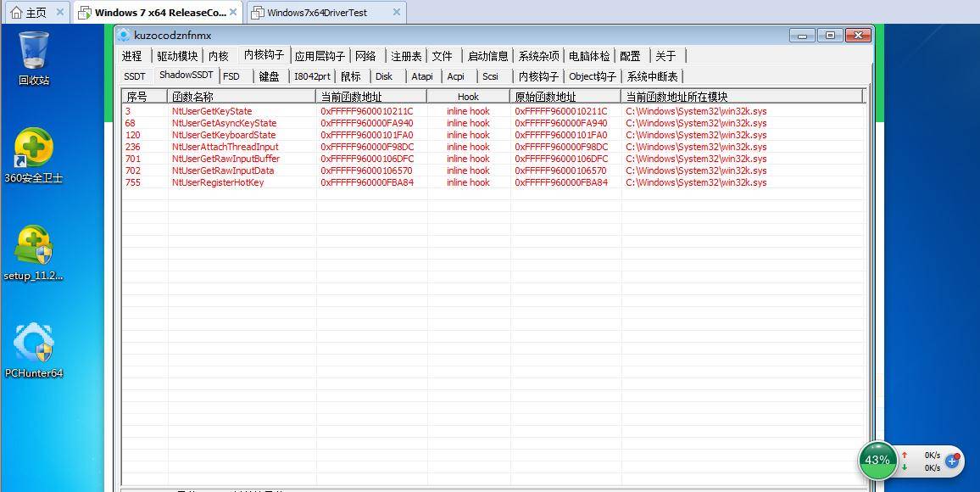The height and width of the screenshot is (492, 980).
Task: Close the Windows7x64DriverTest tab
Action: 396,13
